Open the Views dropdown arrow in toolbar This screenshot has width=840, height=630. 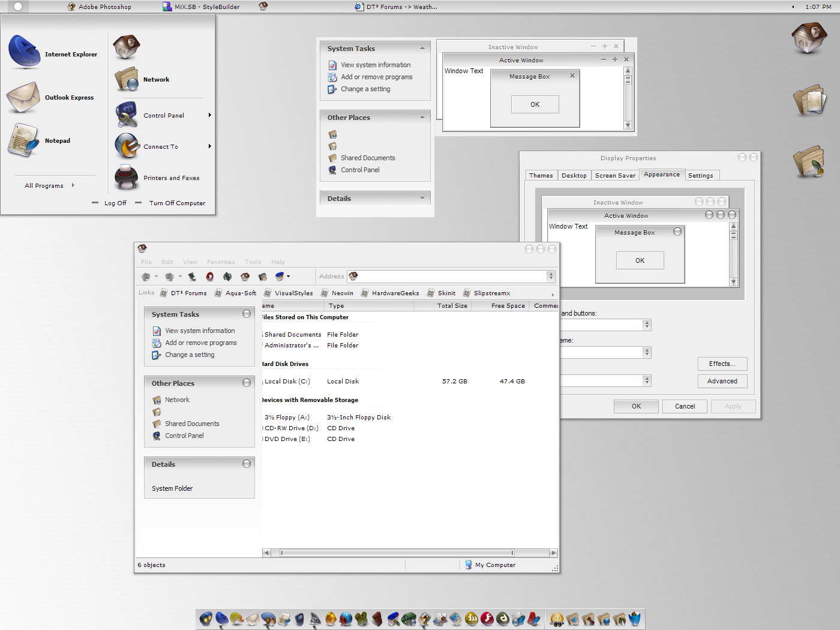pos(288,277)
